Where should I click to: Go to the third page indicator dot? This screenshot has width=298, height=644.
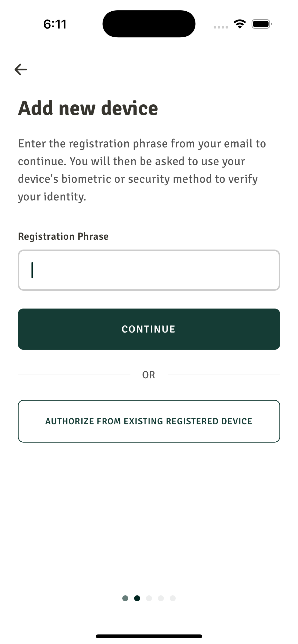click(x=149, y=598)
